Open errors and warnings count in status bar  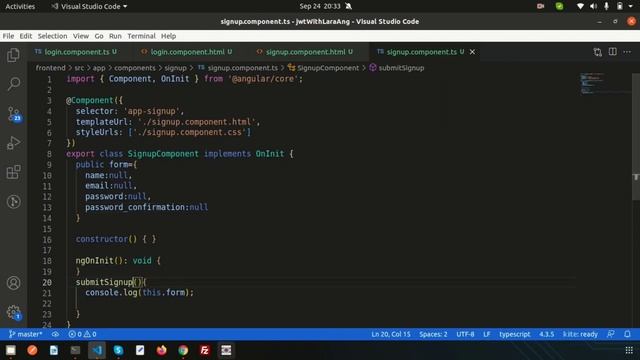[x=82, y=334]
